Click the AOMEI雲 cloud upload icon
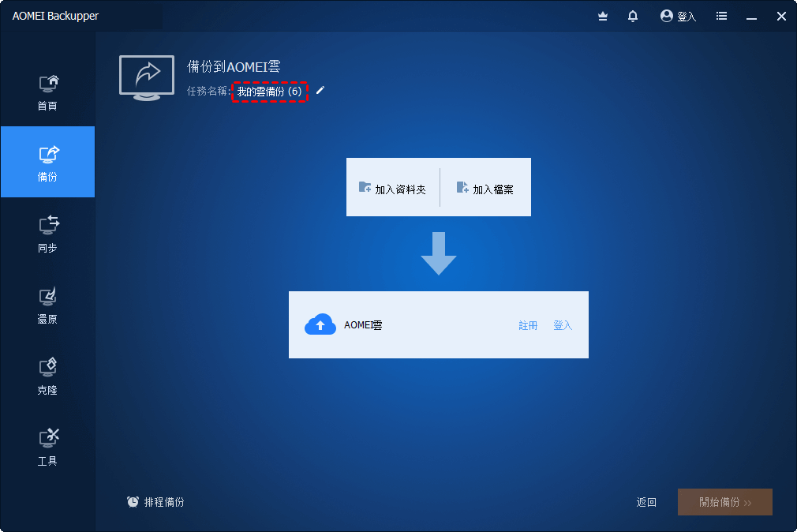The height and width of the screenshot is (532, 797). [x=320, y=324]
